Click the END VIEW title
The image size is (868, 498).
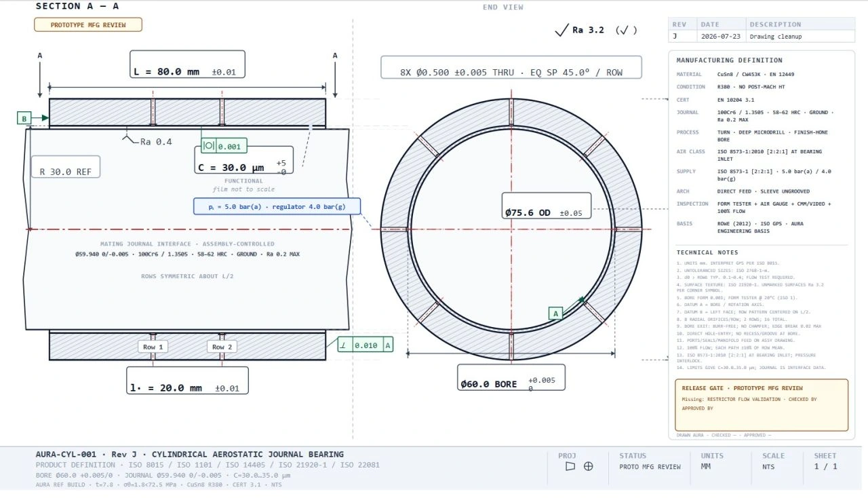pyautogui.click(x=502, y=7)
